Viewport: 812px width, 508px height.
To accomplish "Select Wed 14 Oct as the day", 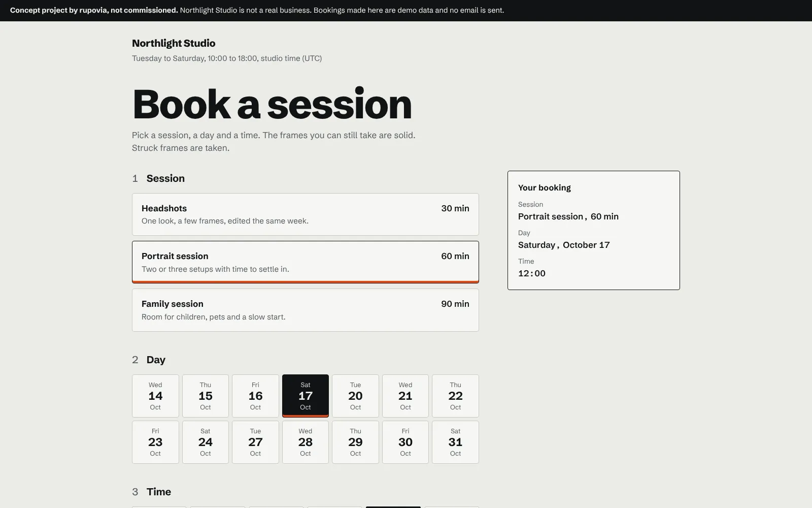I will pos(155,396).
